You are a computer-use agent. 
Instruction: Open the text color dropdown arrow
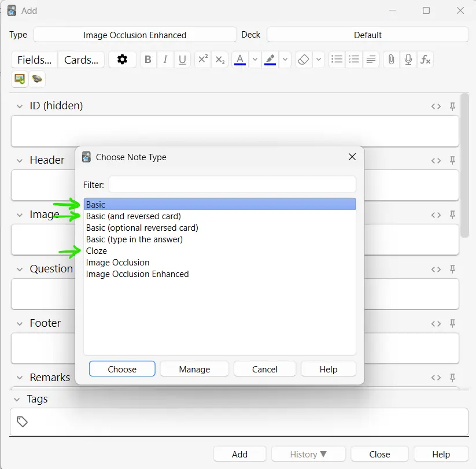coord(255,60)
